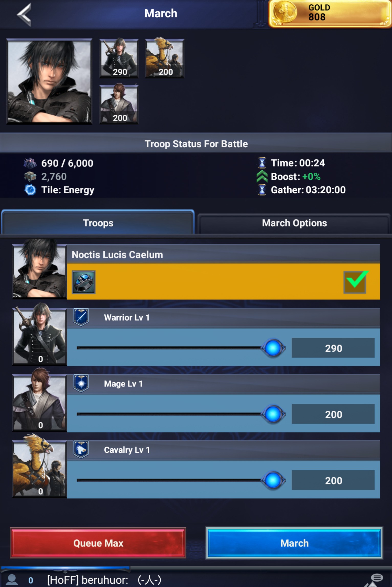The height and width of the screenshot is (587, 392).
Task: Tap the large Noctis hero portrait
Action: point(49,81)
